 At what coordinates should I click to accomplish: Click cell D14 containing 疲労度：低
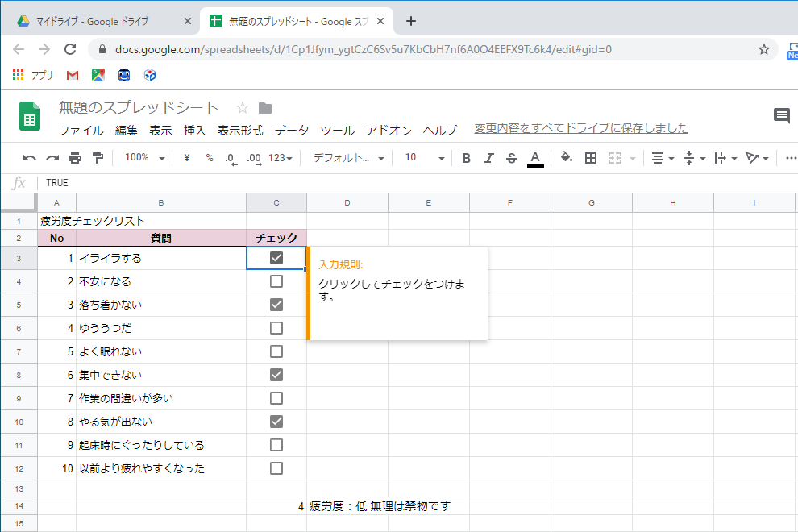(x=347, y=505)
